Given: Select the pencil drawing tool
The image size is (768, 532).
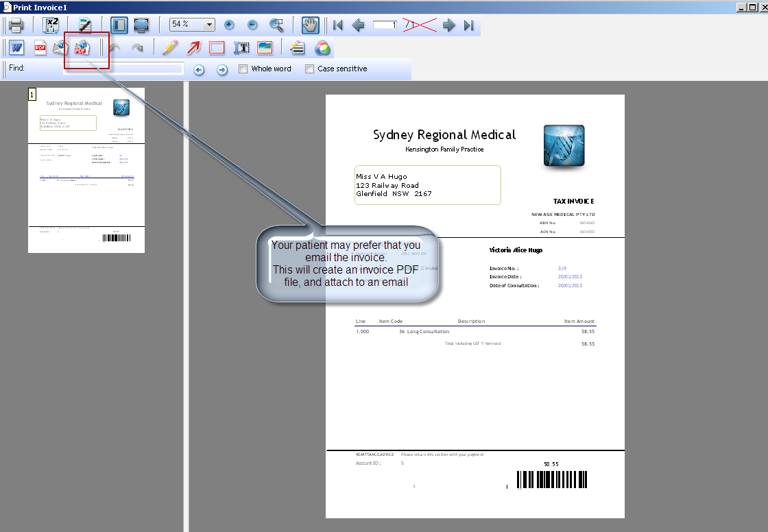Looking at the screenshot, I should tap(170, 47).
